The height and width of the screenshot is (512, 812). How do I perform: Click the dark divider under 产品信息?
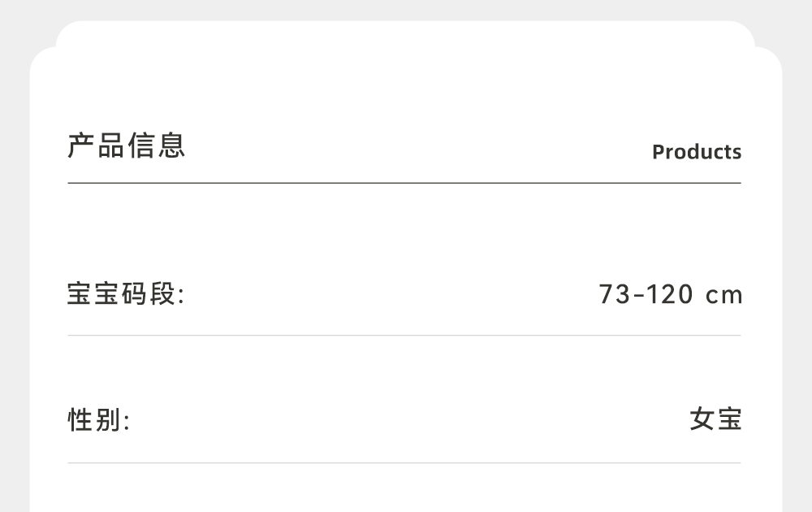coord(404,183)
